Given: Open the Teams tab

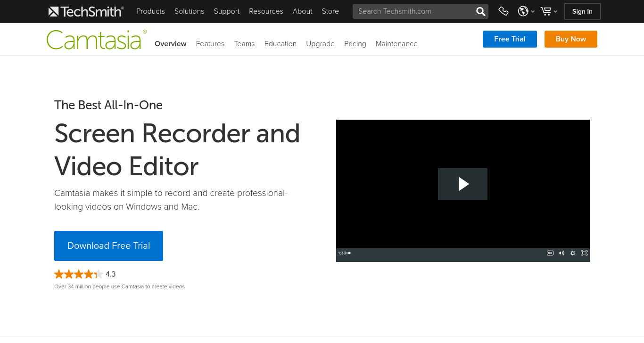Looking at the screenshot, I should click(244, 44).
